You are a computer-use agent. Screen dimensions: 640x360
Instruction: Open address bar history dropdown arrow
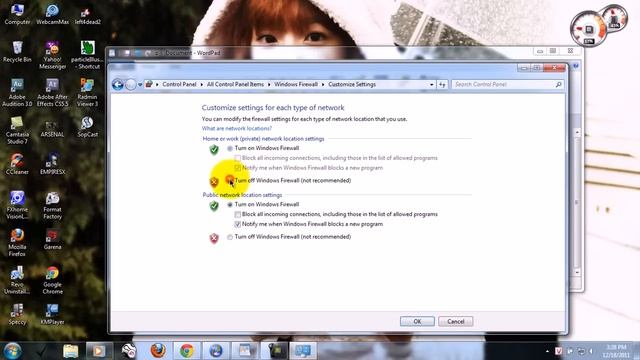pyautogui.click(x=431, y=84)
